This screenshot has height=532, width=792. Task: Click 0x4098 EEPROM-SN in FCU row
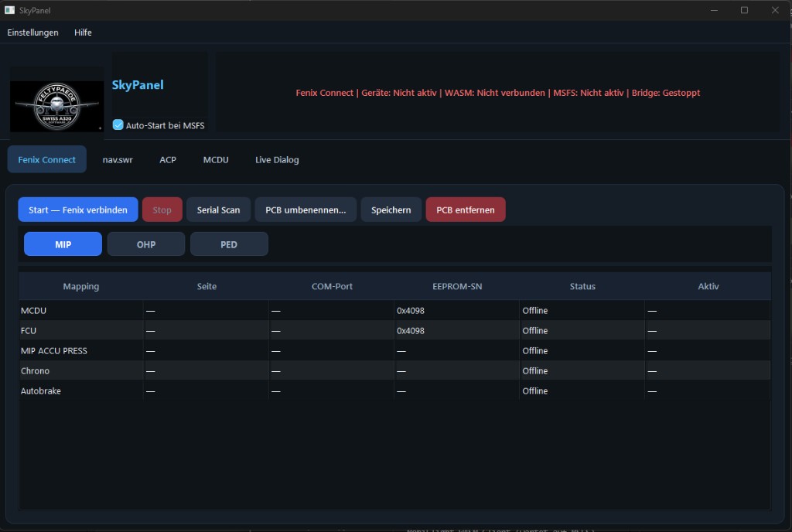pos(411,331)
